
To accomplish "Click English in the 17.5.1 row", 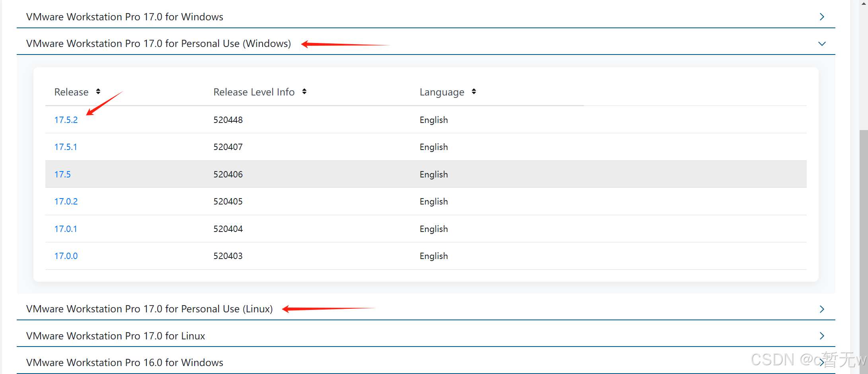I will pos(434,147).
